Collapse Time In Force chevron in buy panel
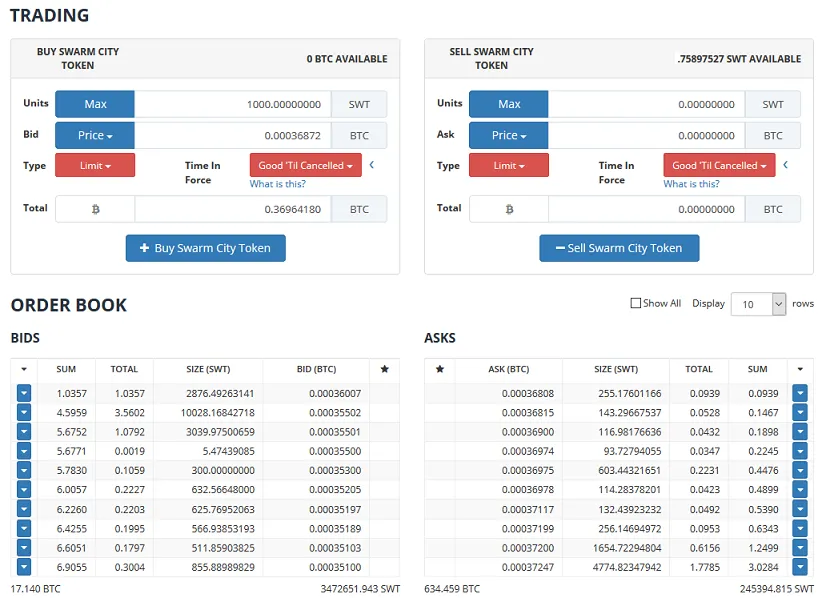 click(x=372, y=165)
